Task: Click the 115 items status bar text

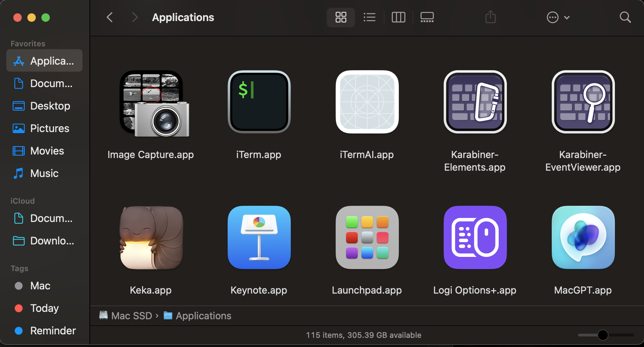Action: 364,335
